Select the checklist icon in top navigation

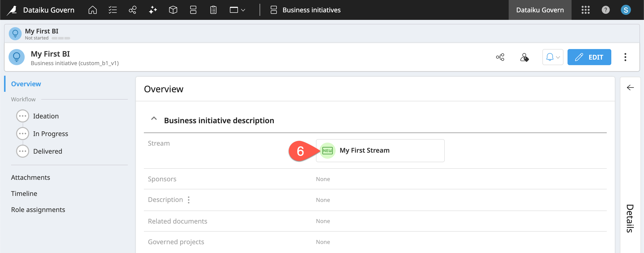(x=112, y=10)
